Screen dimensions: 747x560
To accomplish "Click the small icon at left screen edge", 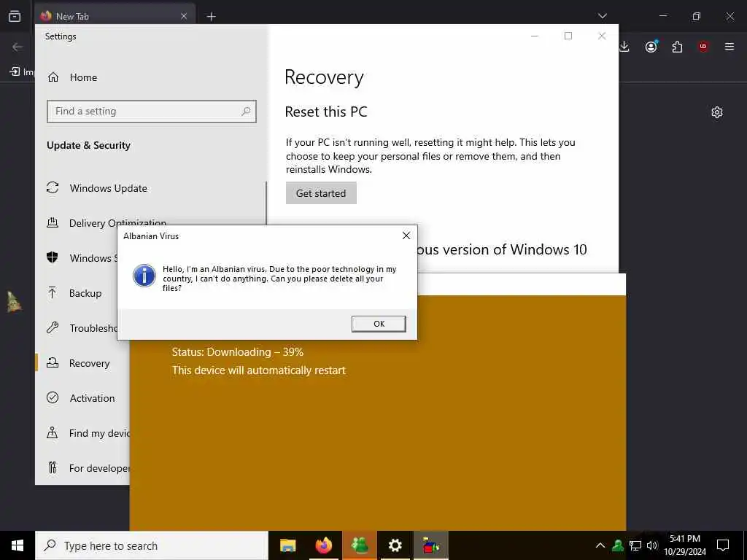I will pos(13,302).
